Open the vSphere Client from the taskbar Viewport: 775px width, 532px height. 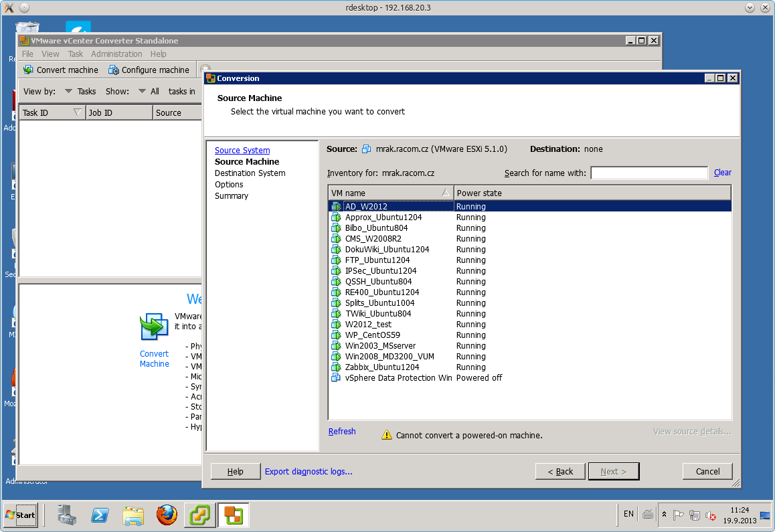pyautogui.click(x=199, y=515)
